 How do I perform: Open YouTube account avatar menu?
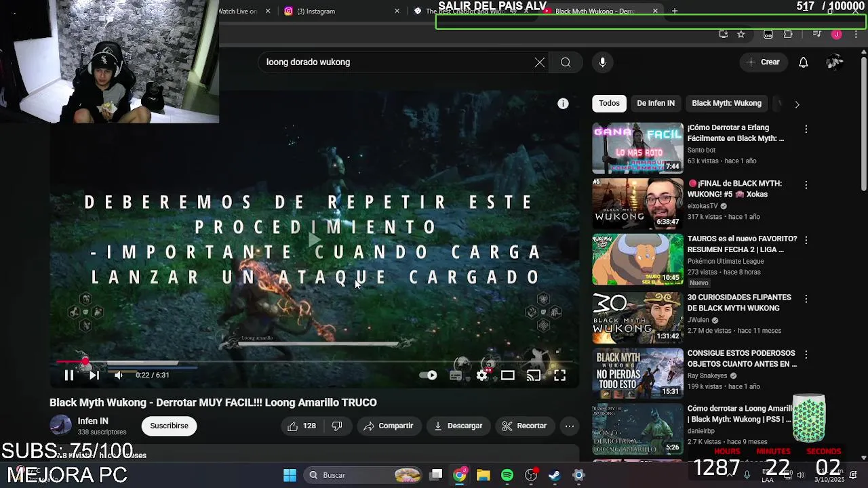coord(835,62)
